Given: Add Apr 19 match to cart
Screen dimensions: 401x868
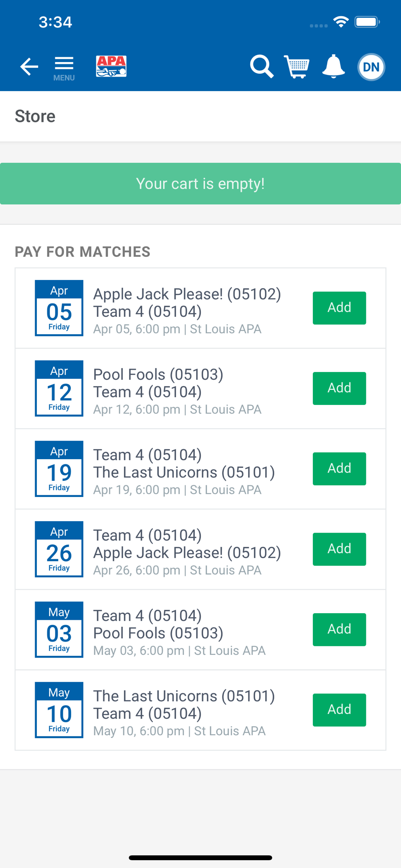Looking at the screenshot, I should pos(339,469).
